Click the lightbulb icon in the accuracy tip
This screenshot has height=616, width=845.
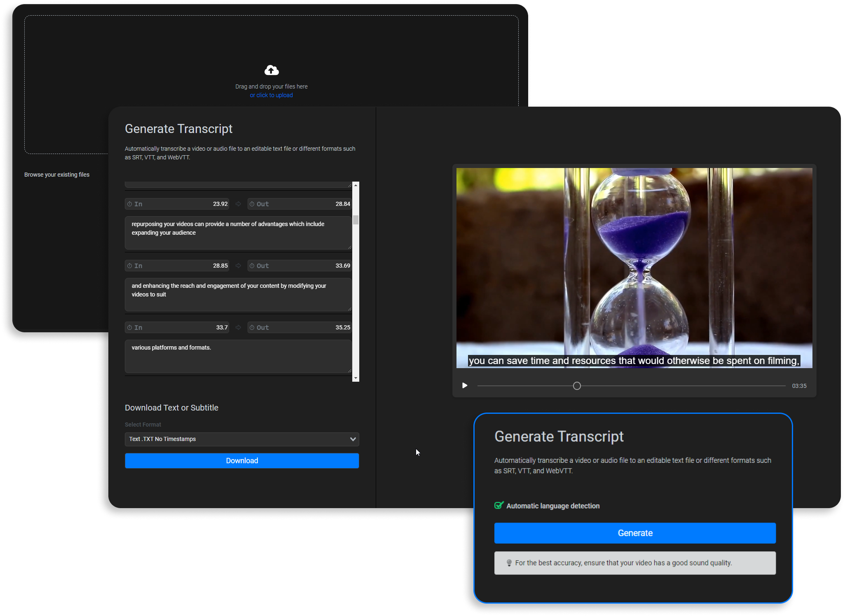click(509, 563)
